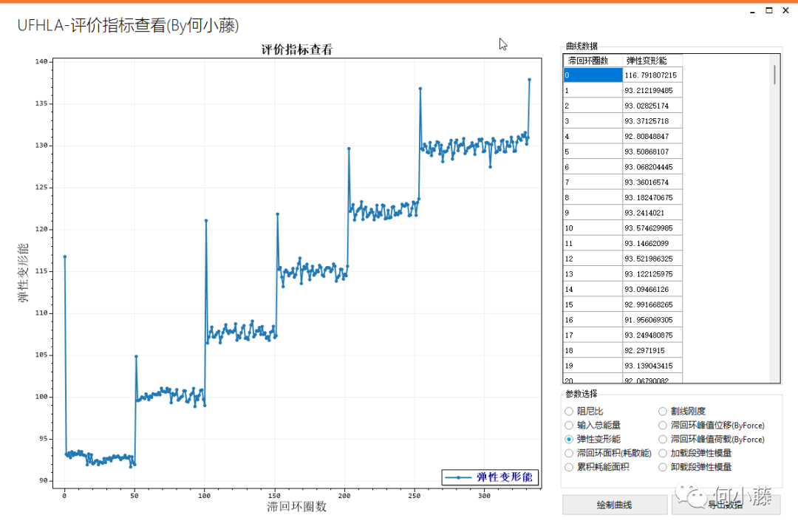Click the 弹性变形能 legend box on the chart
Viewport: 798px width, 532px height.
click(491, 477)
